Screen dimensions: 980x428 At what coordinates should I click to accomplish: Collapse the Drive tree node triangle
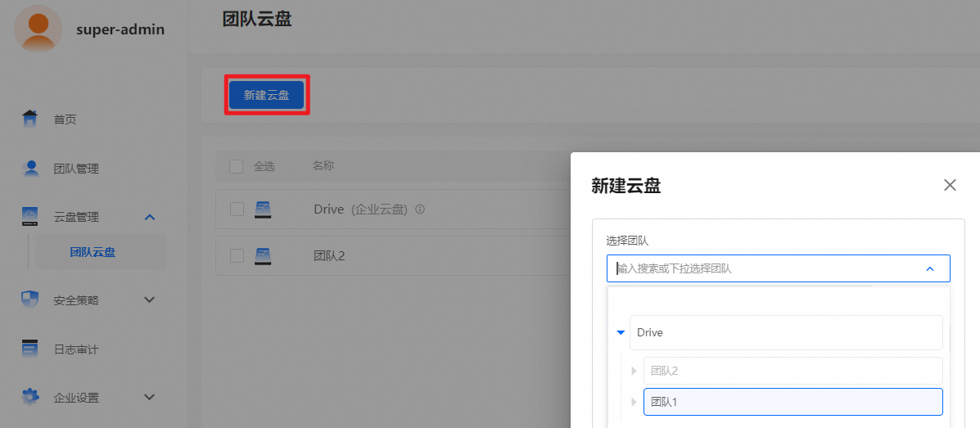pos(621,333)
